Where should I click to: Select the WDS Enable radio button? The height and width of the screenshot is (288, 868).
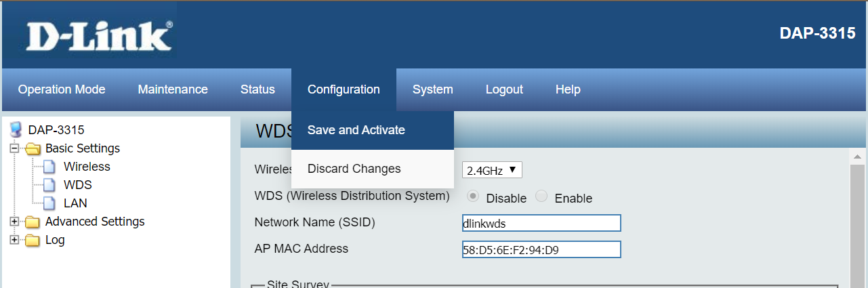point(541,197)
